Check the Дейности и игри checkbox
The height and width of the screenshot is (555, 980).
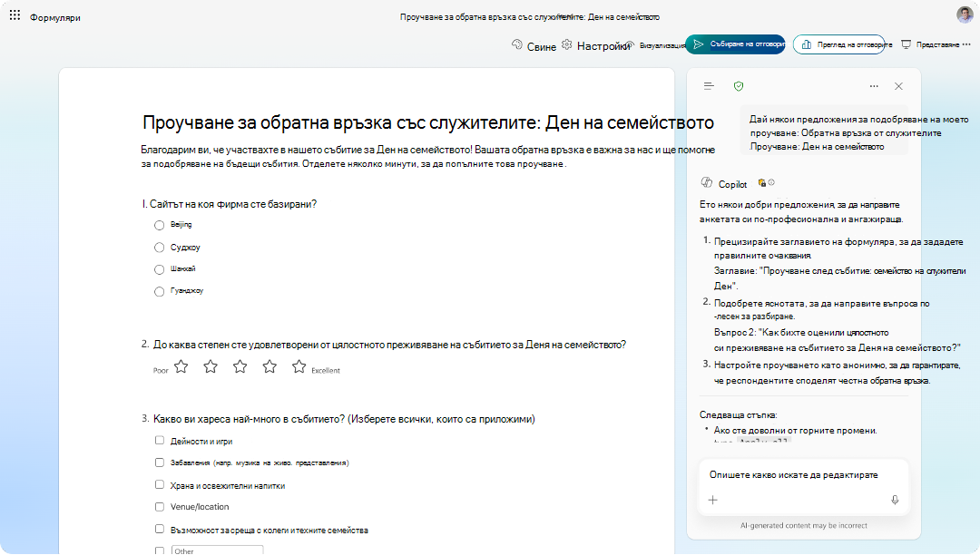[x=160, y=440]
